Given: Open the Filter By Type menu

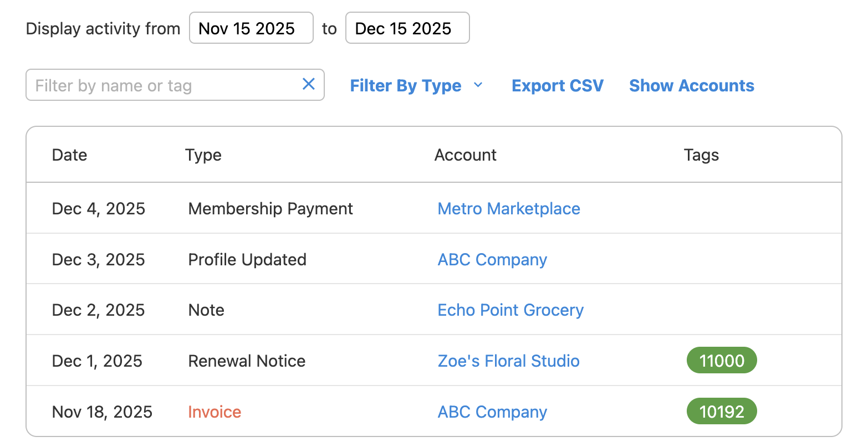Looking at the screenshot, I should (406, 86).
